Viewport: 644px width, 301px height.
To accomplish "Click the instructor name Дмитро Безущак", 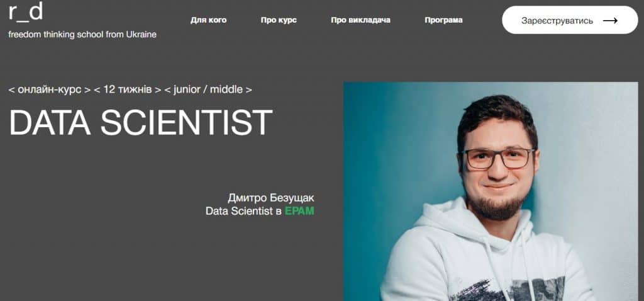I will pyautogui.click(x=271, y=198).
